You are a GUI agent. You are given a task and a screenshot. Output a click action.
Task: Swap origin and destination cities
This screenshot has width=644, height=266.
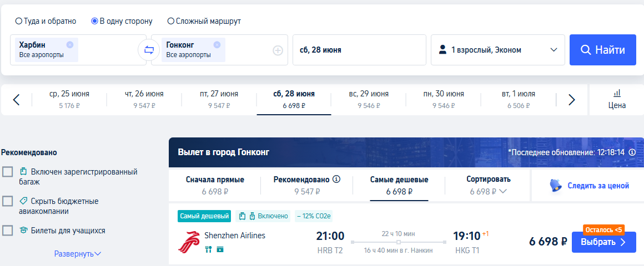(149, 50)
